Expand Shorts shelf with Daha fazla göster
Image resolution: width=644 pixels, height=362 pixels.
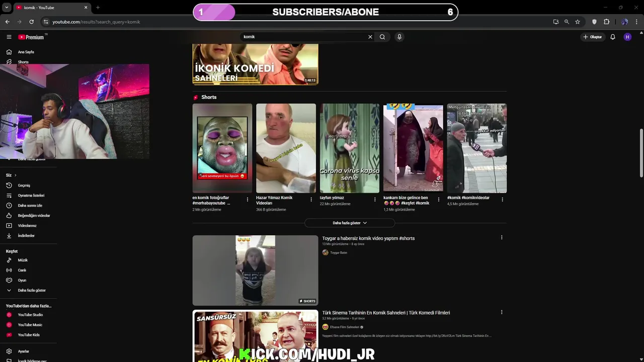click(350, 223)
